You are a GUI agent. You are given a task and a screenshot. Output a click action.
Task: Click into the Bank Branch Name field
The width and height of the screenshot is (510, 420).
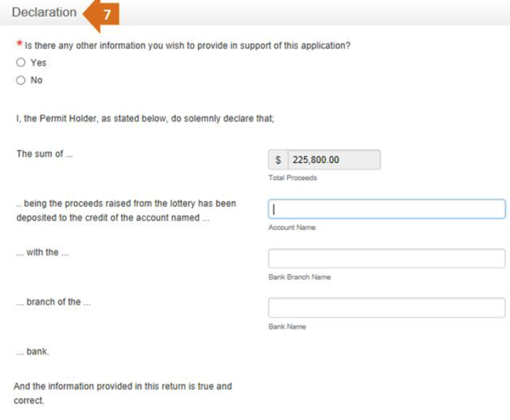tap(387, 258)
